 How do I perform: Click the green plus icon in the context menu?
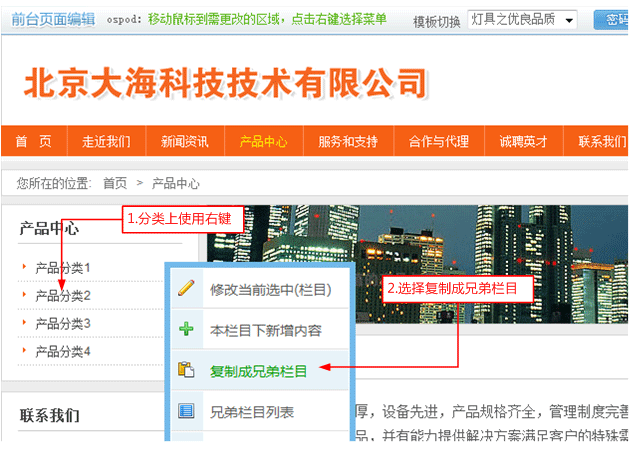tap(186, 329)
